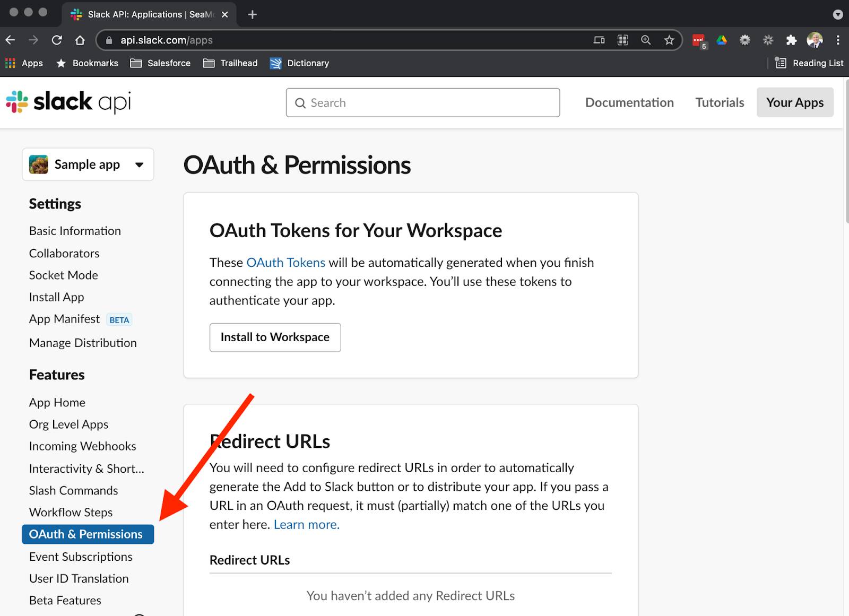Click Install to Workspace button
849x616 pixels.
[275, 337]
